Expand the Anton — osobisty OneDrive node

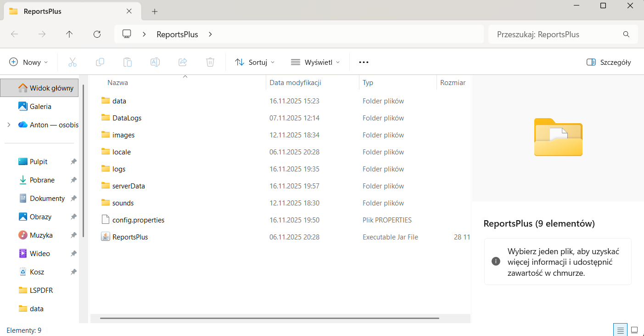[x=9, y=125]
